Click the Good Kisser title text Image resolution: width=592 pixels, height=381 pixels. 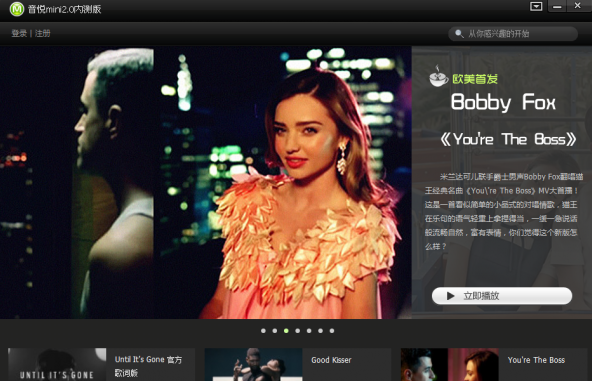tap(331, 360)
